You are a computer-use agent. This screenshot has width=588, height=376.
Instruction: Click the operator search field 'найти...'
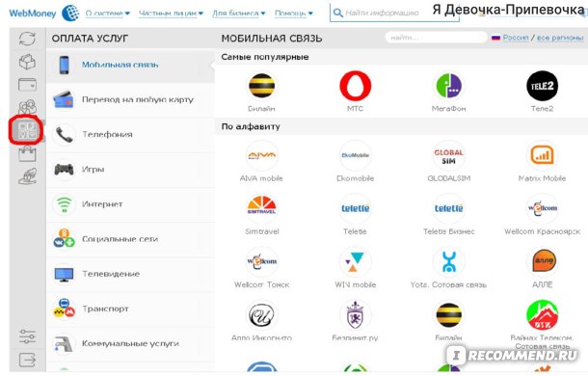(x=436, y=38)
